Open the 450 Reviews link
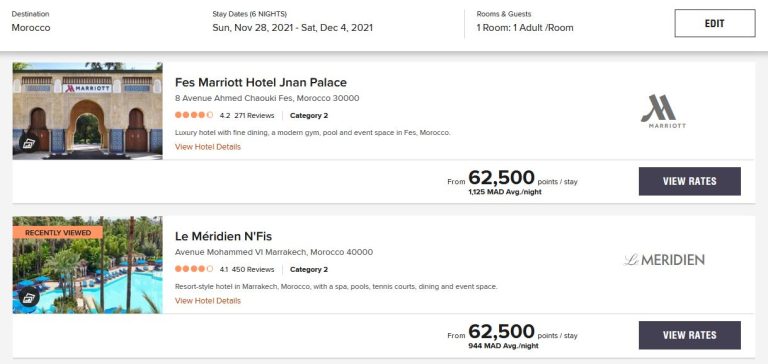Image resolution: width=768 pixels, height=364 pixels. click(253, 269)
